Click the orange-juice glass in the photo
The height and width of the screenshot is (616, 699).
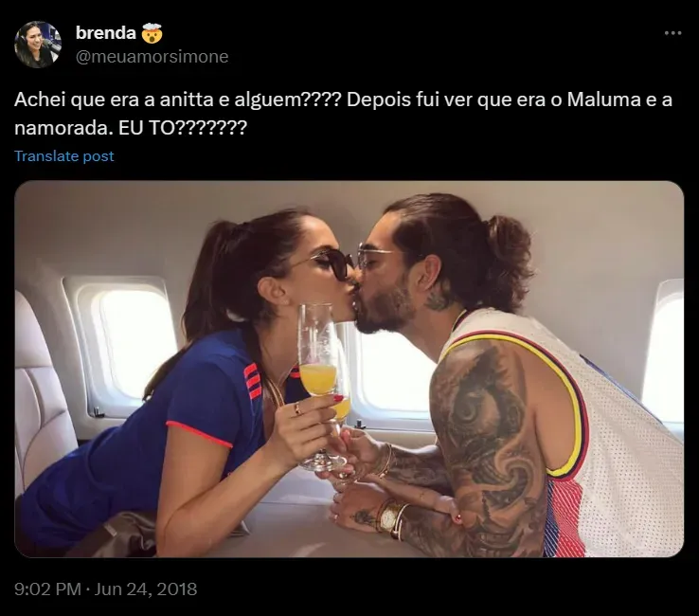coord(319,378)
